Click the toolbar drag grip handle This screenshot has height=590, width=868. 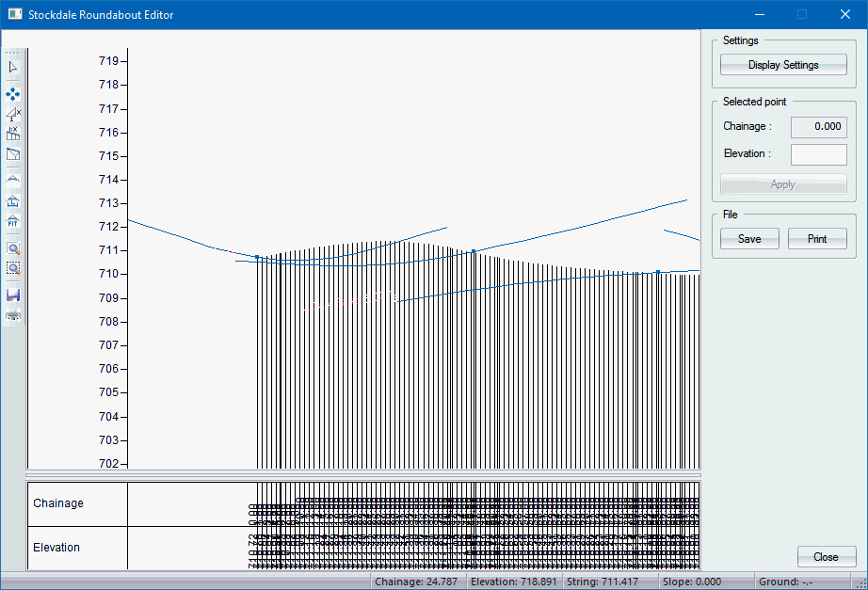pos(13,53)
